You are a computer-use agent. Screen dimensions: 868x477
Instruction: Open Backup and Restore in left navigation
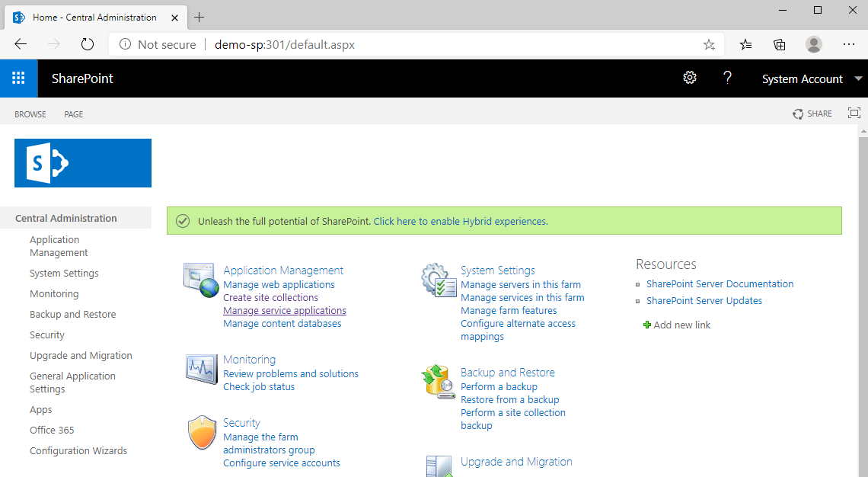(x=73, y=314)
